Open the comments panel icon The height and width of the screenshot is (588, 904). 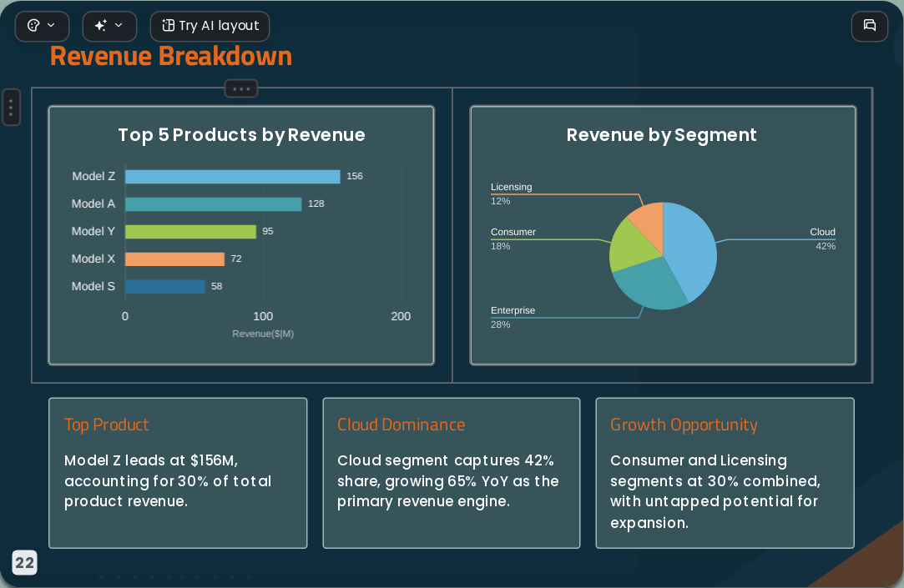coord(870,26)
